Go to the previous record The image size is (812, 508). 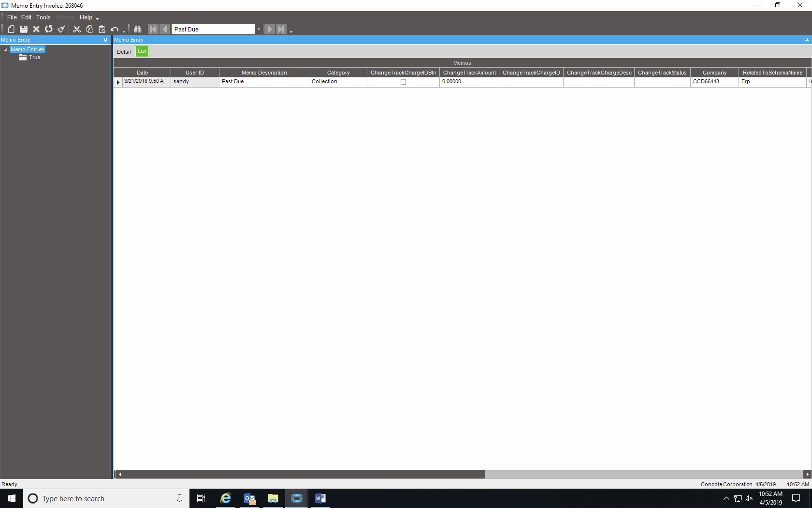point(165,29)
